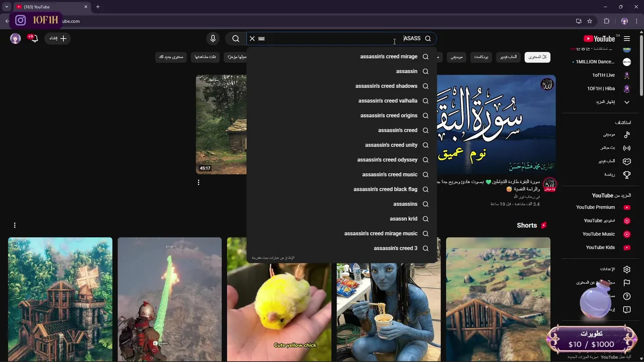Open the browser tab search dropdown arrow
Viewport: 644px width, 362px height.
point(7,7)
